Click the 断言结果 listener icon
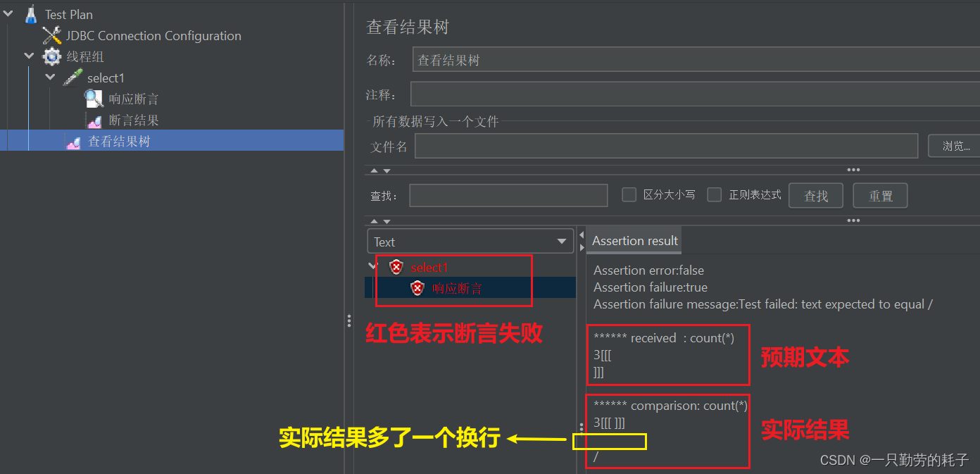Screen dimensions: 980x474 (x=94, y=120)
